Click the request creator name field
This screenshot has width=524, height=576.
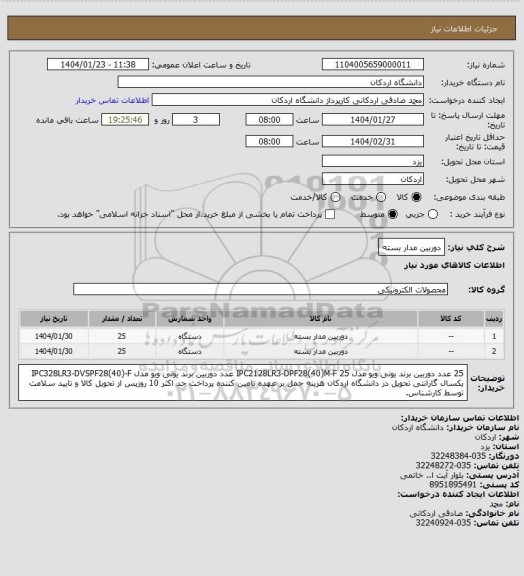click(288, 100)
